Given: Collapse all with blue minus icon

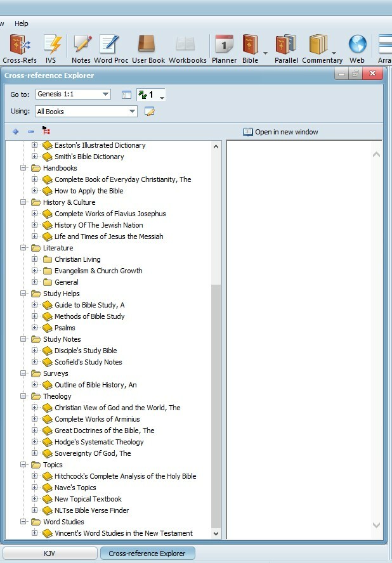Looking at the screenshot, I should pos(30,132).
